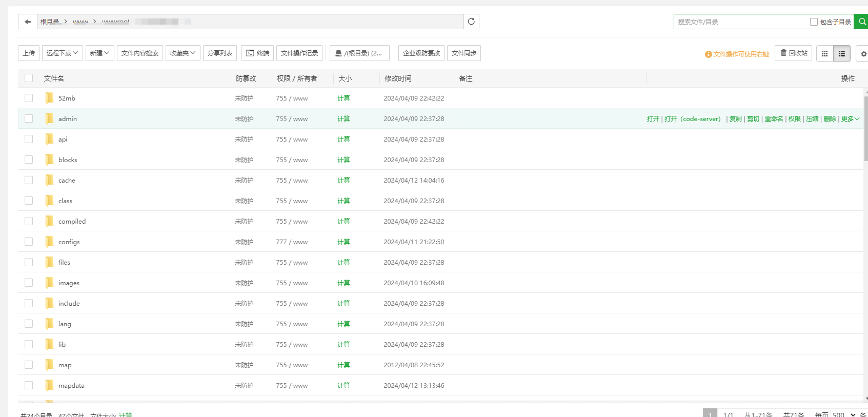Expand 更多 options for admin row
Screen dimensions: 868x417
[850, 119]
